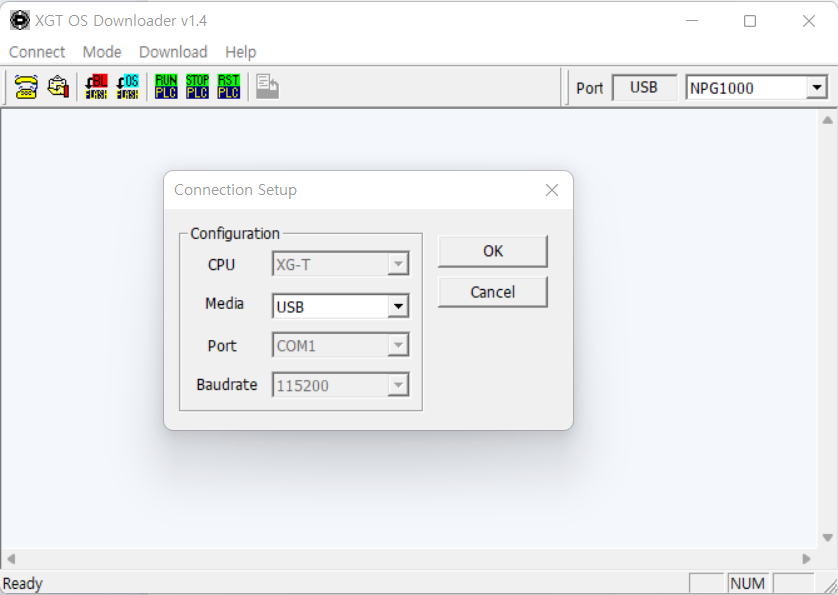This screenshot has width=838, height=595.
Task: Click the USB Port indicator near the toolbar
Action: point(644,87)
